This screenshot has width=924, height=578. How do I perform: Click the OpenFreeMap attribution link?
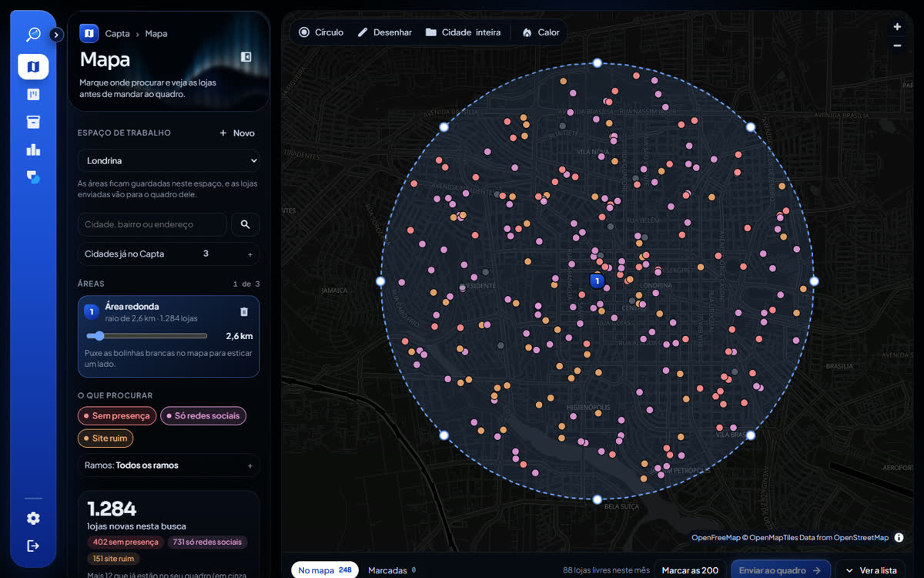pos(715,538)
